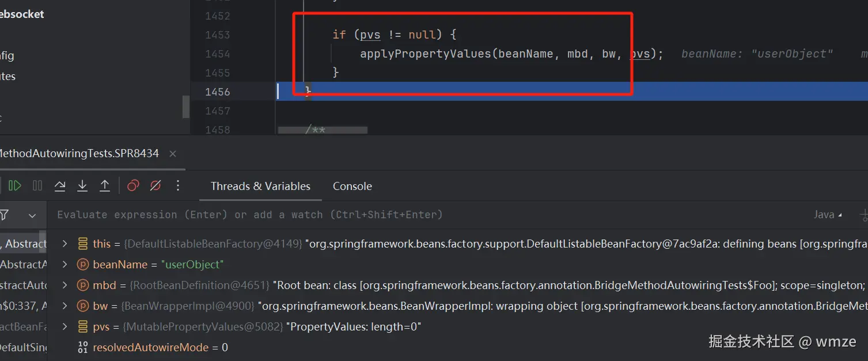This screenshot has height=361, width=868.
Task: Open the thread selector dropdown chevron
Action: pyautogui.click(x=32, y=216)
